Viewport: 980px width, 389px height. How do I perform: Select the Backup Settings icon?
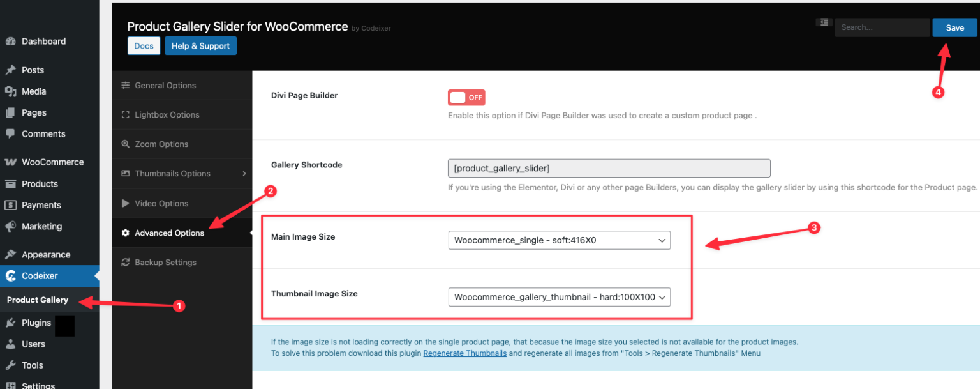pos(125,262)
